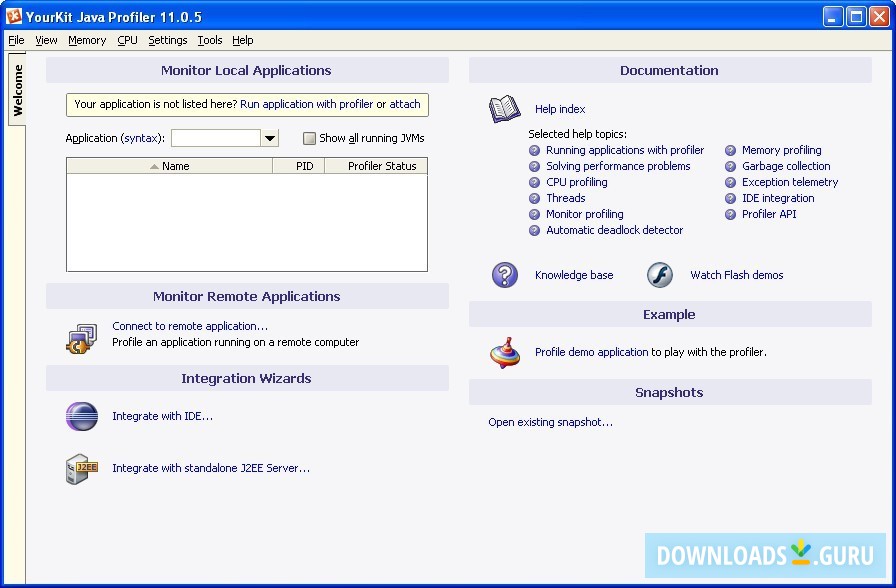The image size is (896, 588).
Task: Open the Help menu
Action: tap(243, 40)
